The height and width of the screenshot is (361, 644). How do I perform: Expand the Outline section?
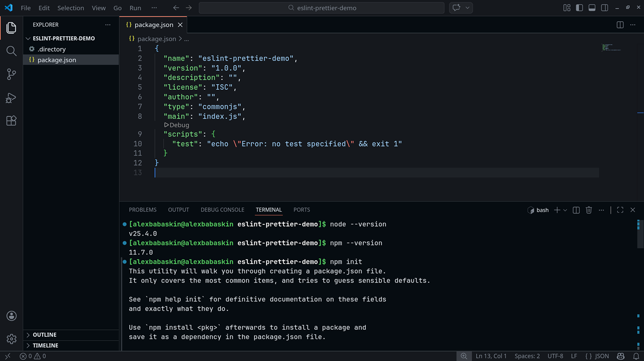click(x=44, y=335)
